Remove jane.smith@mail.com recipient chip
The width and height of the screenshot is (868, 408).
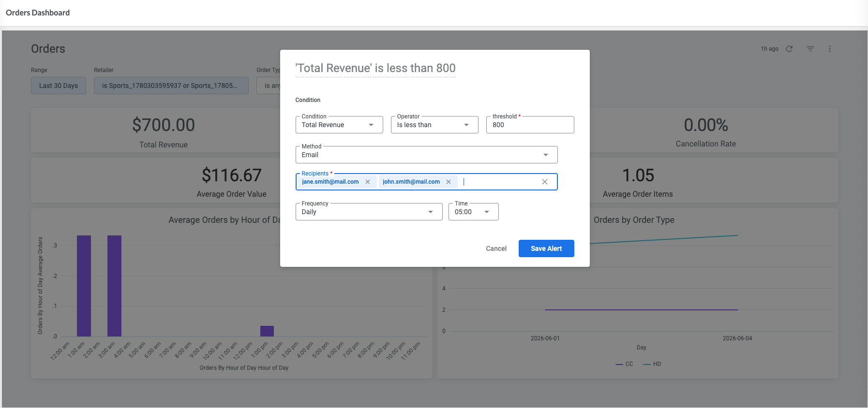point(368,182)
